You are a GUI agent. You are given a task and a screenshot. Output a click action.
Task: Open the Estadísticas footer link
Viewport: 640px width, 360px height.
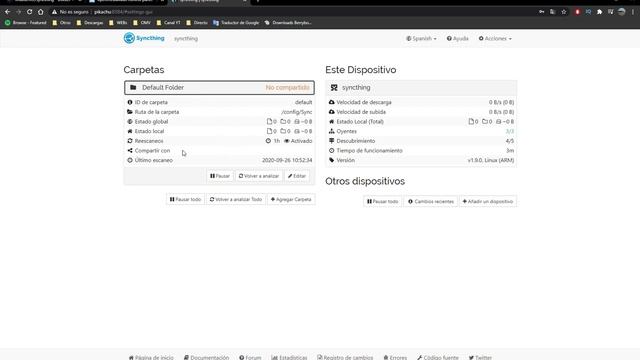coord(289,358)
